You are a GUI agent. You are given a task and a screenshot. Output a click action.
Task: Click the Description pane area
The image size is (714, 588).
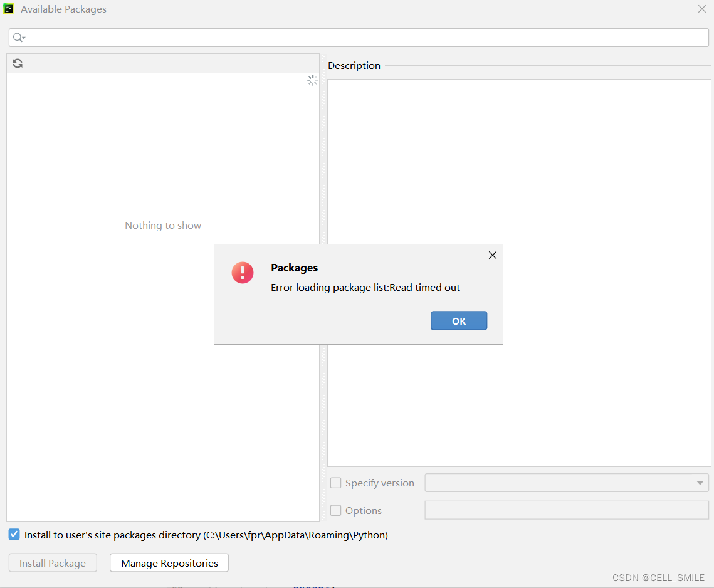[519, 273]
